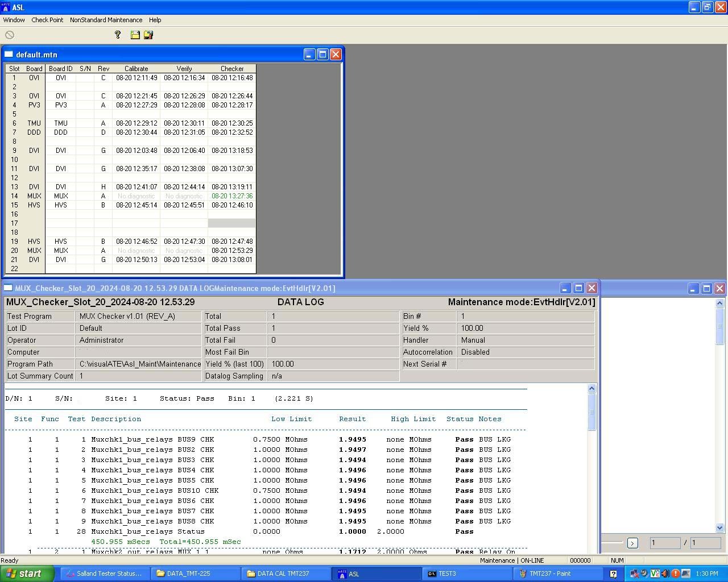The width and height of the screenshot is (728, 582).
Task: Click the ASL application icon in title bar
Action: [x=6, y=7]
